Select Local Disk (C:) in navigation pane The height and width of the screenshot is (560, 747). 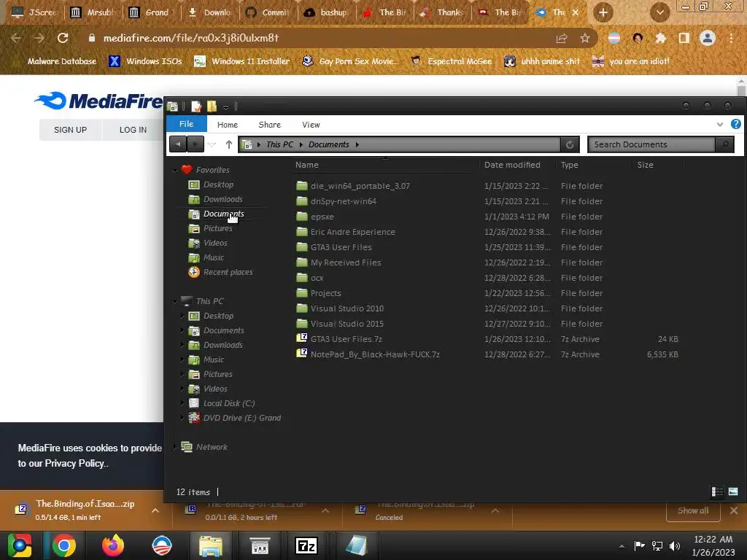[228, 403]
